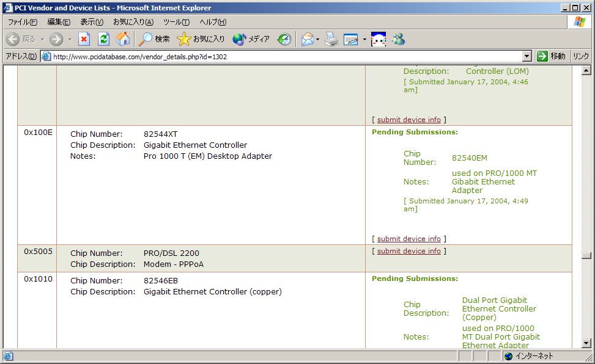Open the 表示(V) menu

(x=92, y=22)
